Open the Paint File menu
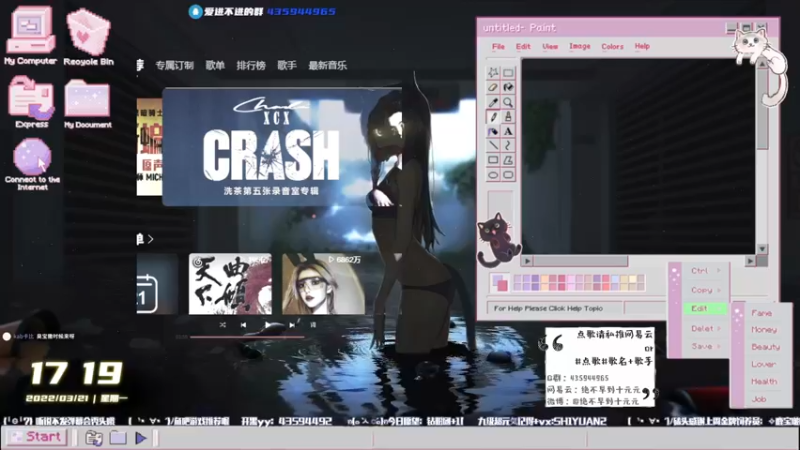Screen dimensions: 800x450 click(498, 46)
